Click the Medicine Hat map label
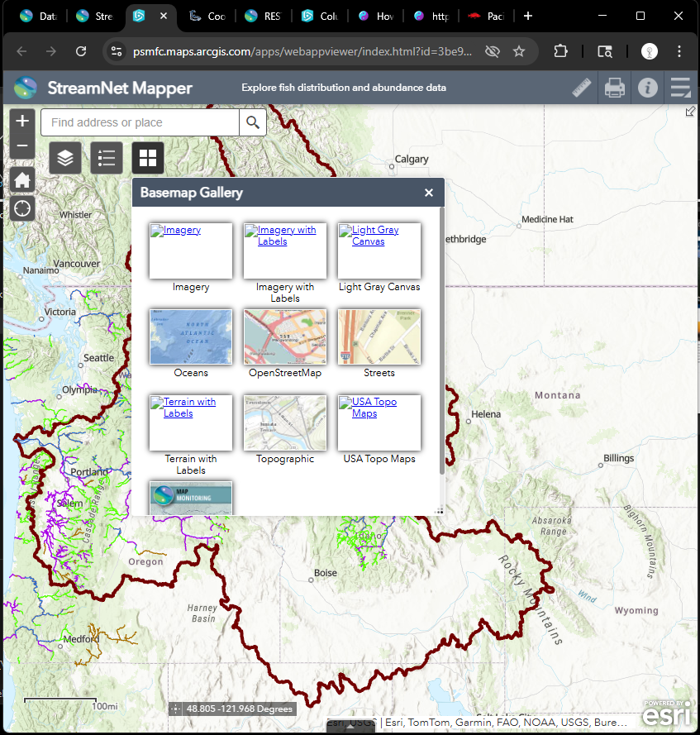 pyautogui.click(x=547, y=219)
